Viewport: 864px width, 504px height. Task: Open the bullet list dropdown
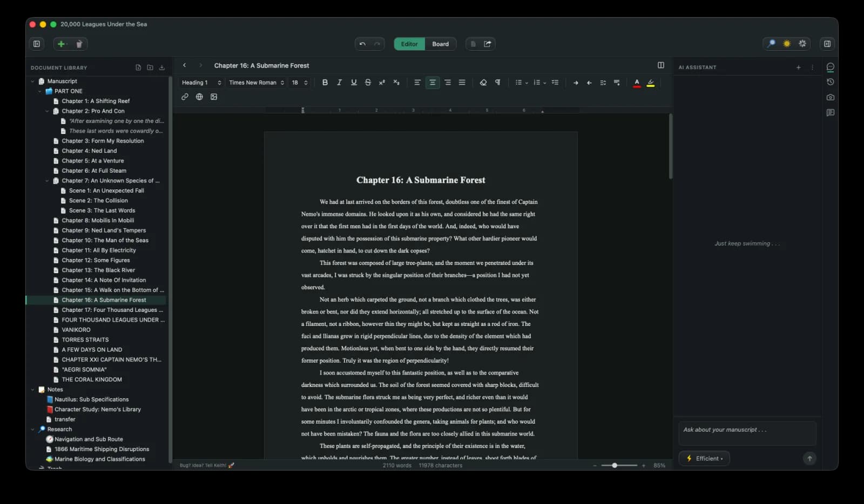coord(521,83)
